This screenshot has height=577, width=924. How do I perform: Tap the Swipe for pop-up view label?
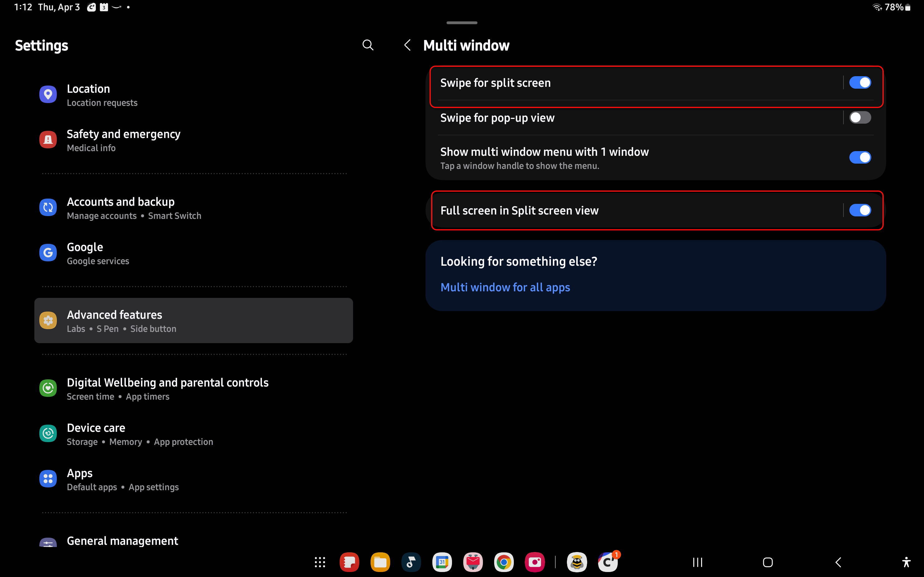pyautogui.click(x=497, y=118)
